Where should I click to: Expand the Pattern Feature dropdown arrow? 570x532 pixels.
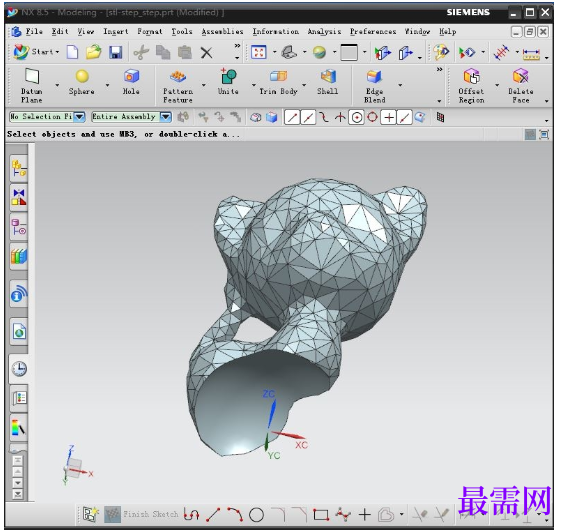point(204,85)
